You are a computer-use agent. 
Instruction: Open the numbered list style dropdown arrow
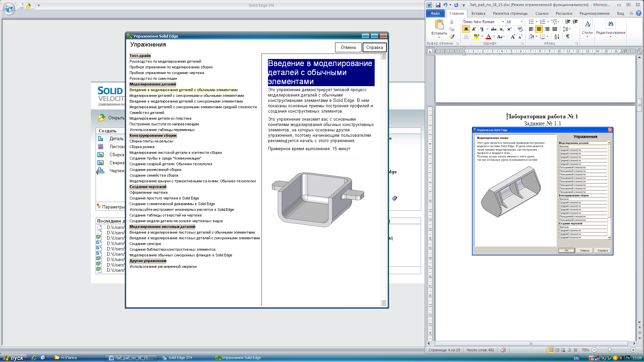pyautogui.click(x=548, y=22)
